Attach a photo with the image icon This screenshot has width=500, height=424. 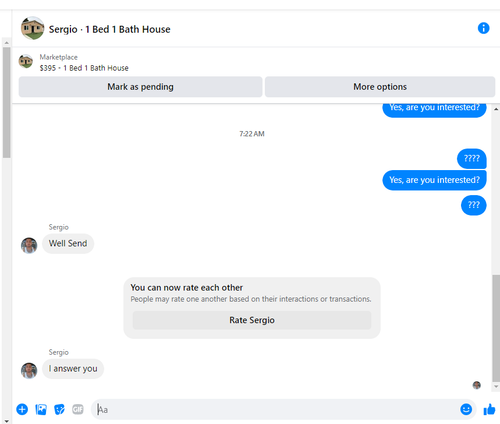[41, 409]
